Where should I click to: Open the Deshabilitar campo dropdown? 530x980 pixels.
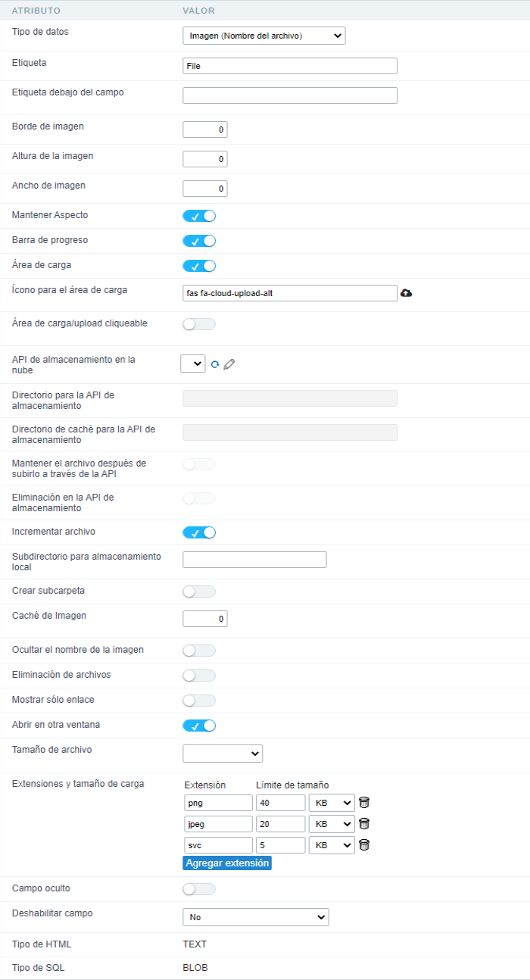click(x=255, y=916)
